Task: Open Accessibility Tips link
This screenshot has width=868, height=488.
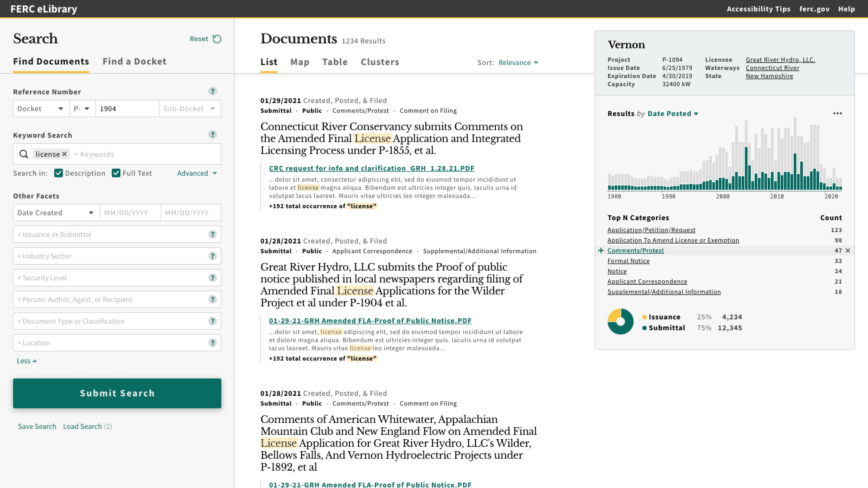Action: coord(758,9)
